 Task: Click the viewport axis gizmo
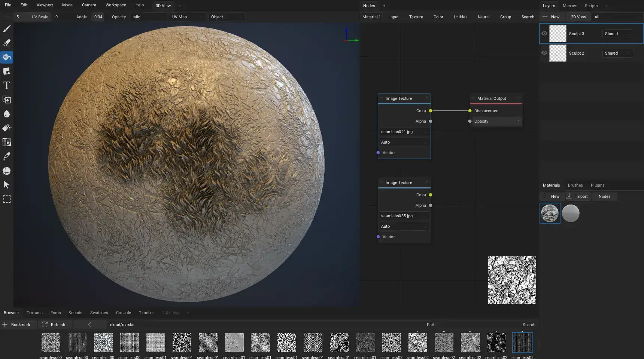(351, 36)
